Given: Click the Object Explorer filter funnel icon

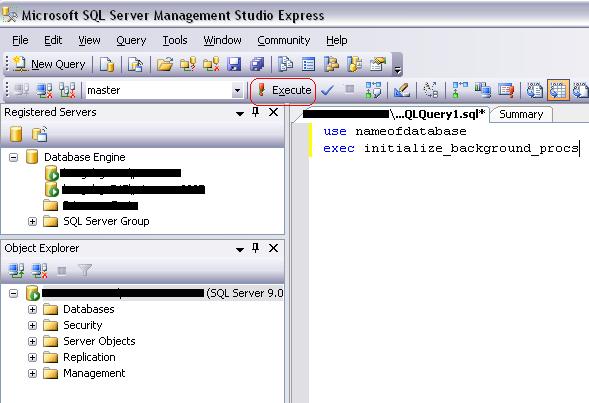Looking at the screenshot, I should click(85, 270).
